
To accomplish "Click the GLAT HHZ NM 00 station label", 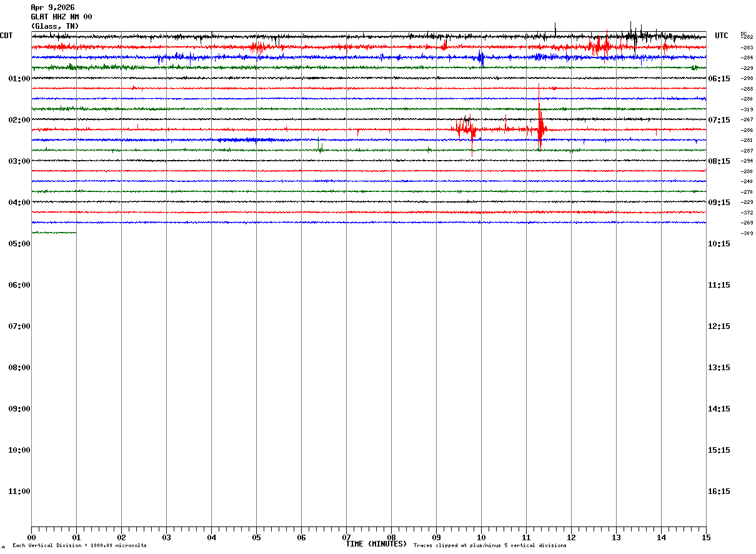I will [x=61, y=17].
